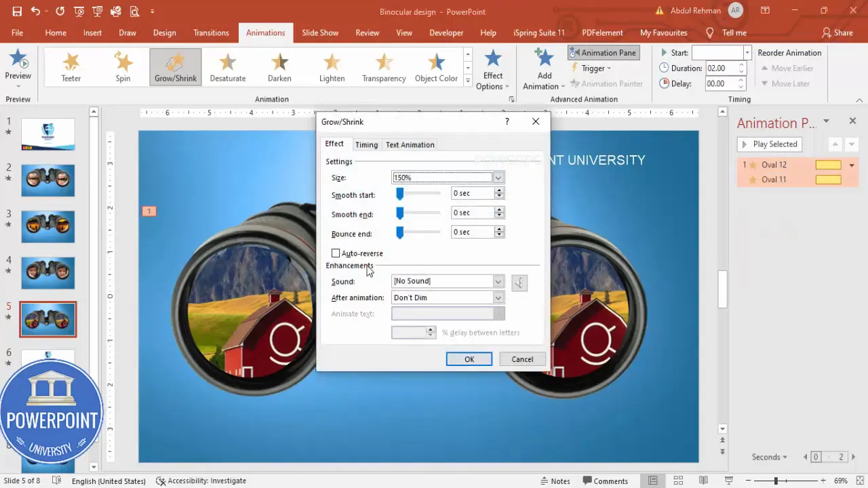Close the Animation Pane

pyautogui.click(x=852, y=121)
